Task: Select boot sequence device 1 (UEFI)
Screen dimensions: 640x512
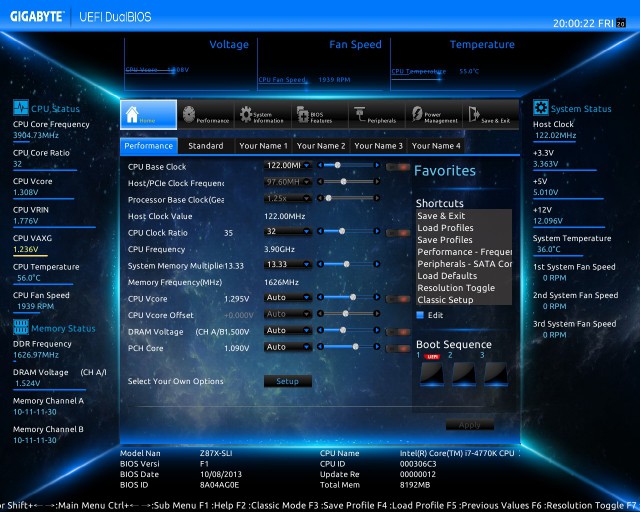Action: [x=432, y=373]
